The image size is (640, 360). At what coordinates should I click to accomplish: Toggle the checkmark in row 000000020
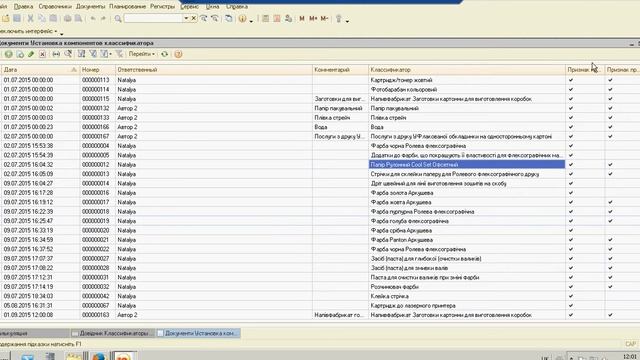571,230
